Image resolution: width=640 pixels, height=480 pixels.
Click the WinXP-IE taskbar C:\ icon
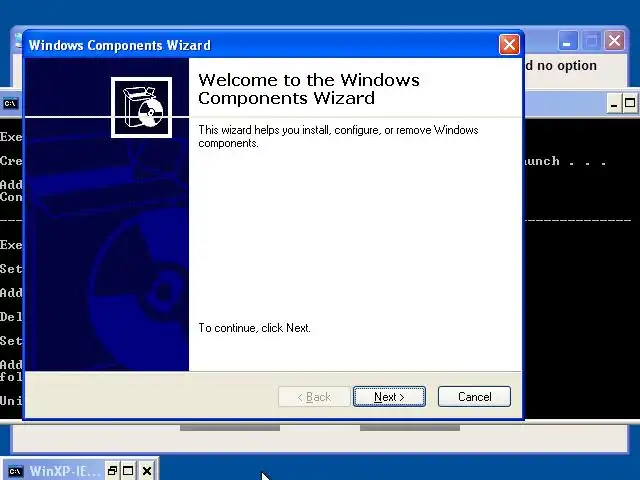click(x=15, y=471)
